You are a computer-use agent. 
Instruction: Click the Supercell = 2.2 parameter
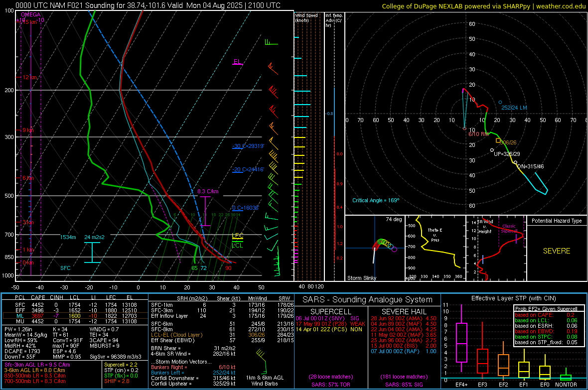(x=121, y=365)
